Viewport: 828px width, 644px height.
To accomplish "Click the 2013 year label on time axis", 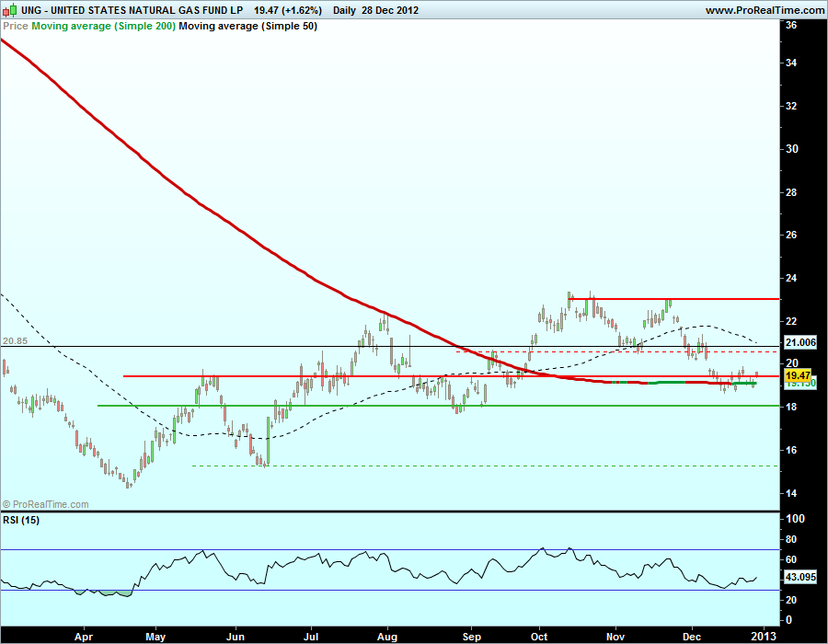I will pyautogui.click(x=764, y=636).
